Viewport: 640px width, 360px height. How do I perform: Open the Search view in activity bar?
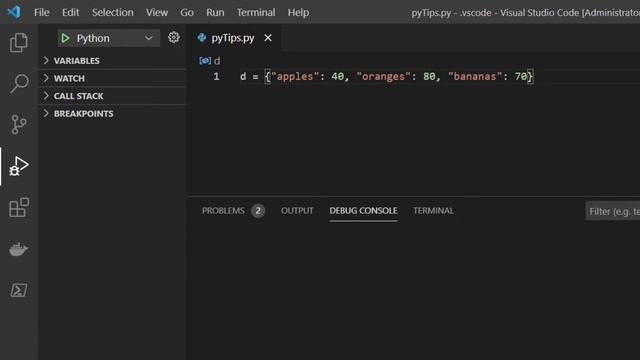click(x=19, y=84)
